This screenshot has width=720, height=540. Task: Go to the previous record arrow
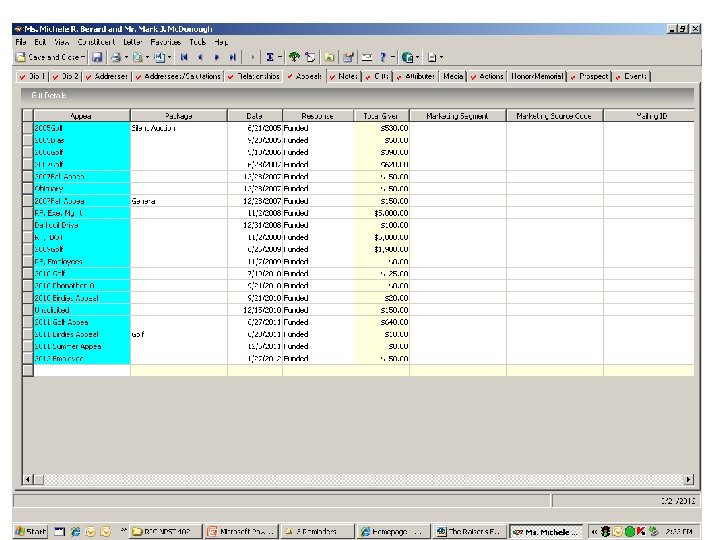(200, 57)
